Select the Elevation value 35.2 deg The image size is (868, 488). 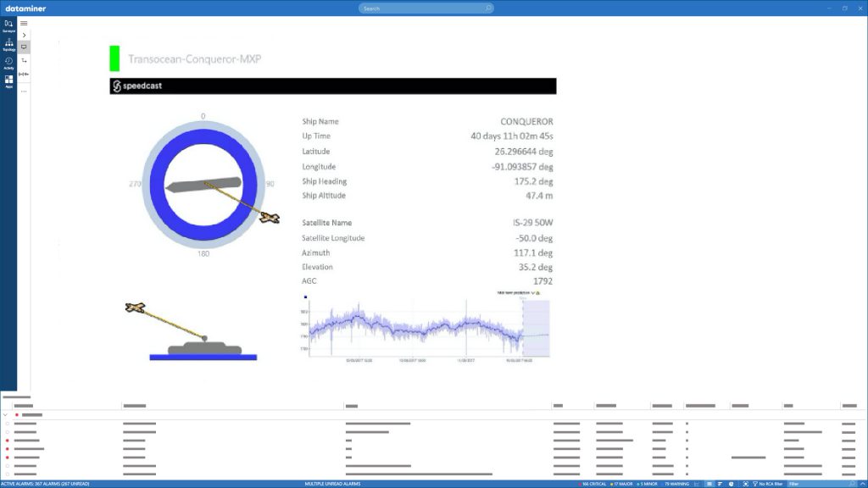pos(536,267)
